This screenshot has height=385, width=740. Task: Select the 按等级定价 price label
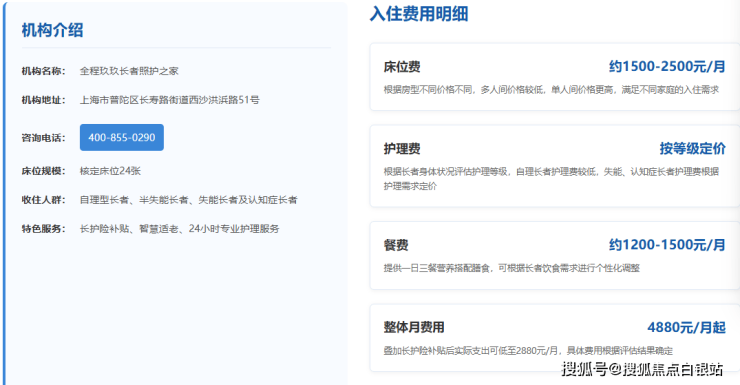point(692,149)
